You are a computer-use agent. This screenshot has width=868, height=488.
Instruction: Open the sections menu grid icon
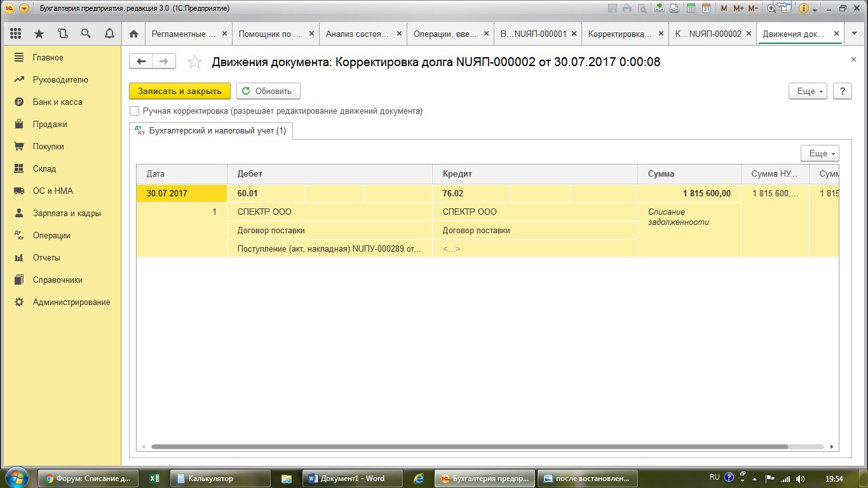tap(16, 34)
